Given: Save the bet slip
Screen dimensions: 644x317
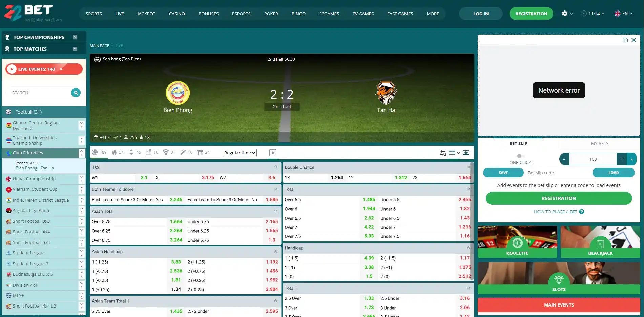Looking at the screenshot, I should point(503,173).
